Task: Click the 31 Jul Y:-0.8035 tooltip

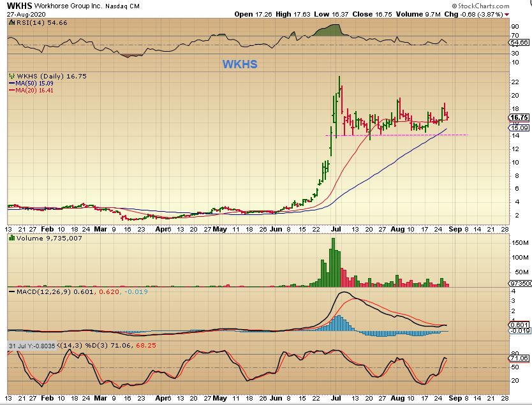Action: [32, 346]
